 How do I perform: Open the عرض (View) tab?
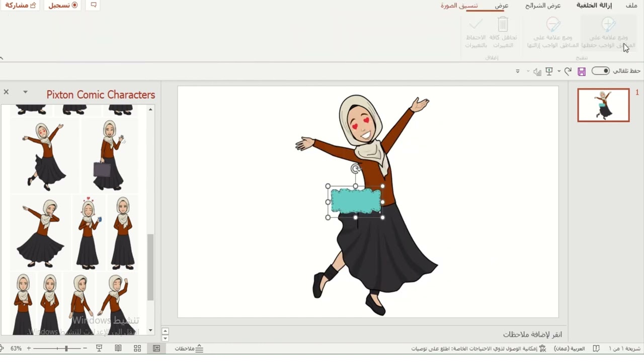point(502,6)
